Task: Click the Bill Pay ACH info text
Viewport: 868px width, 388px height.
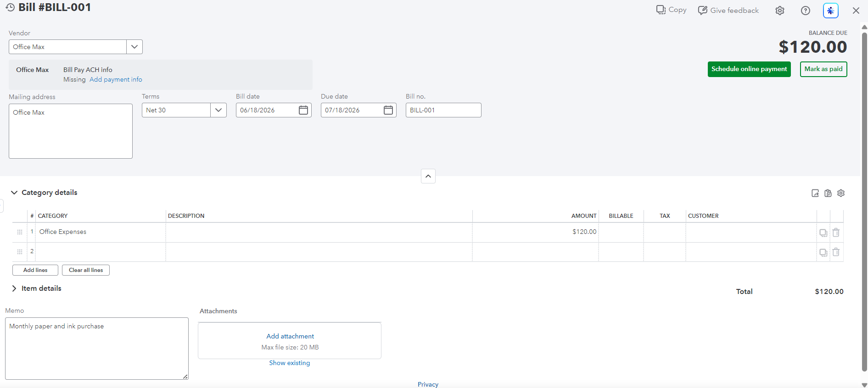Action: click(88, 70)
